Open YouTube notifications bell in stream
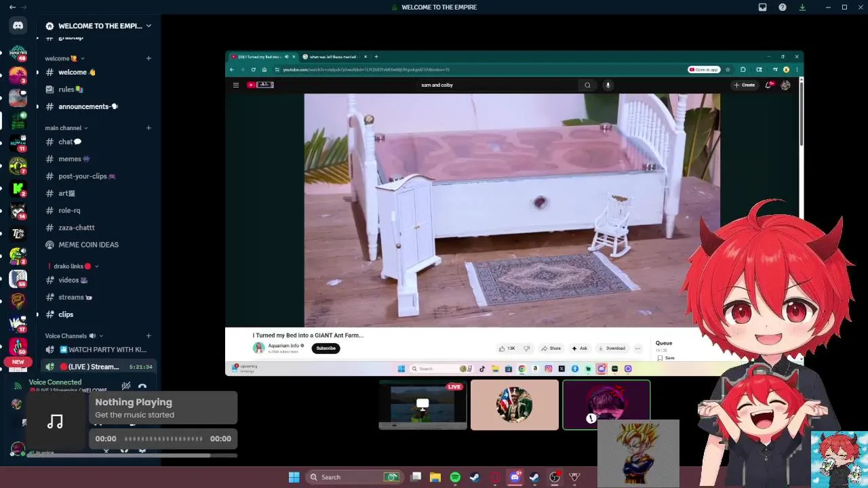 click(x=768, y=85)
